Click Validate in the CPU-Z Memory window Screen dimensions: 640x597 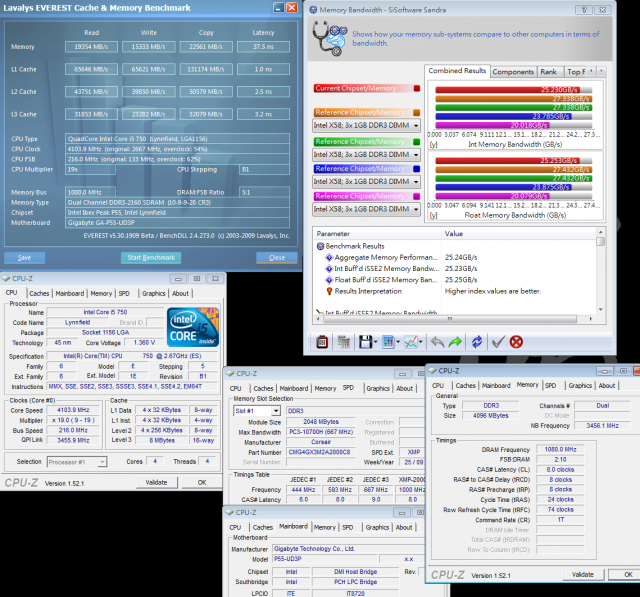click(583, 574)
